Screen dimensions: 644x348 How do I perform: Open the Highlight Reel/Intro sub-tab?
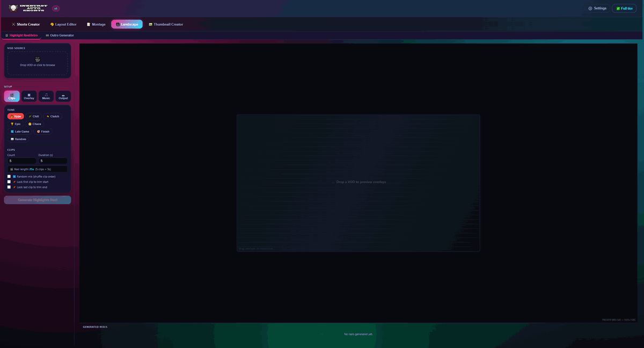(21, 35)
